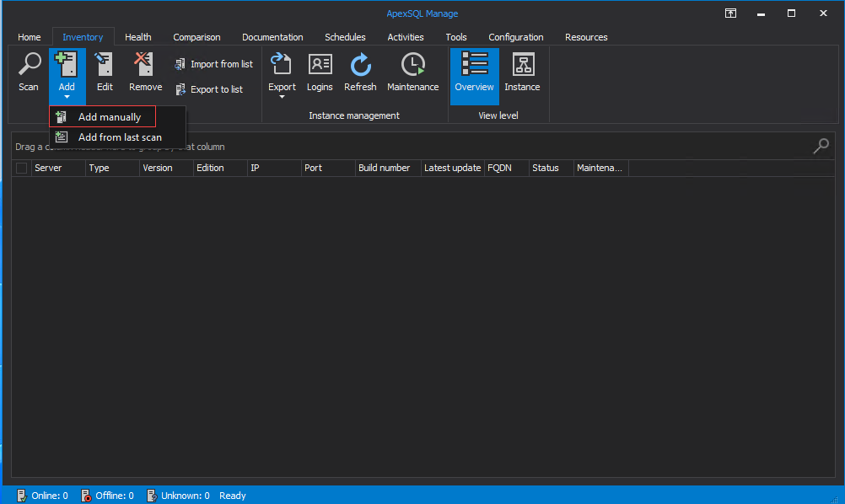Close the ApexSQL Manage window
This screenshot has height=504, width=845.
click(x=823, y=13)
